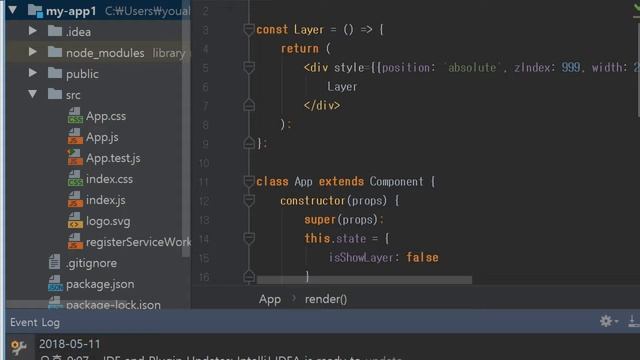Click the 'false' value in line 15

click(422, 258)
